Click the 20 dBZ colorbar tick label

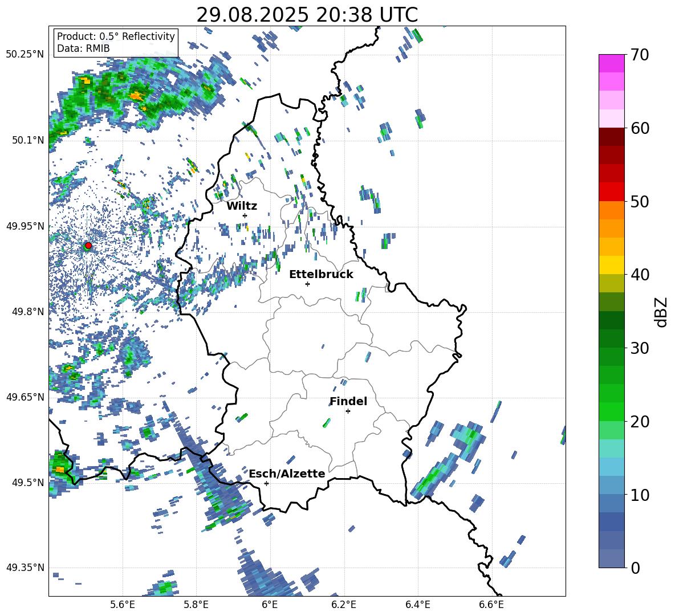coord(639,421)
